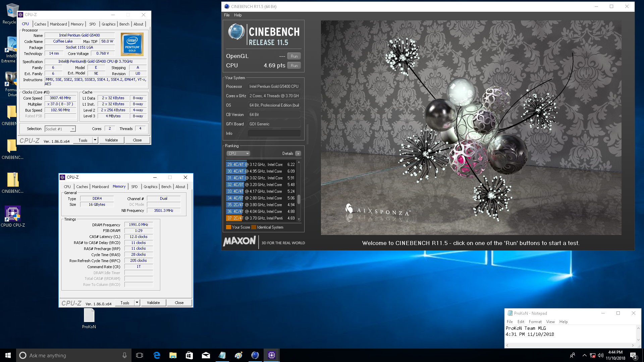Screen dimensions: 644x362
Task: Open the Paint taskbar icon
Action: coord(238,355)
